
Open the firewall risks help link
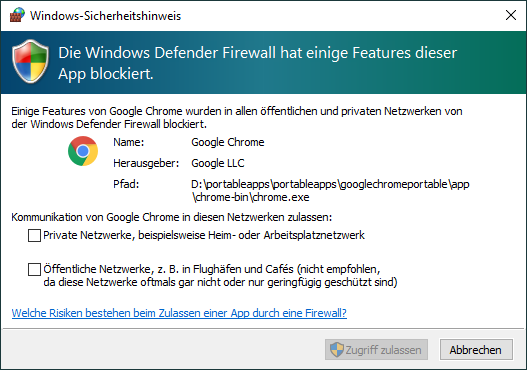click(179, 313)
